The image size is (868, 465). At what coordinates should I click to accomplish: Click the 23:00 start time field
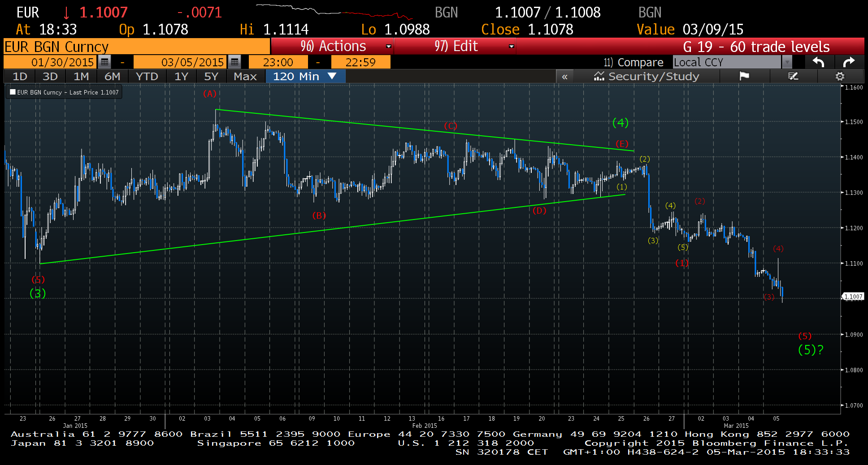coord(278,62)
